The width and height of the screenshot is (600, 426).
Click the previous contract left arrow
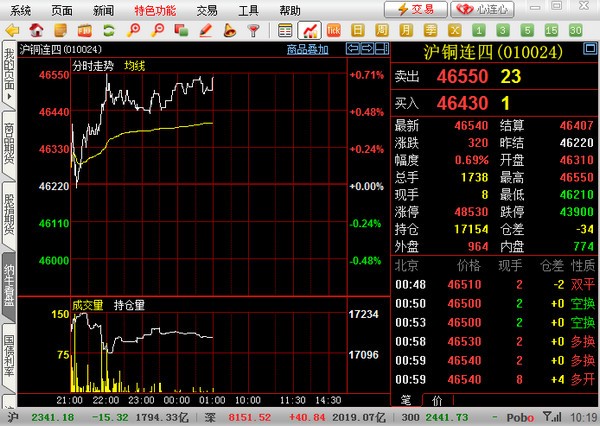(x=353, y=49)
